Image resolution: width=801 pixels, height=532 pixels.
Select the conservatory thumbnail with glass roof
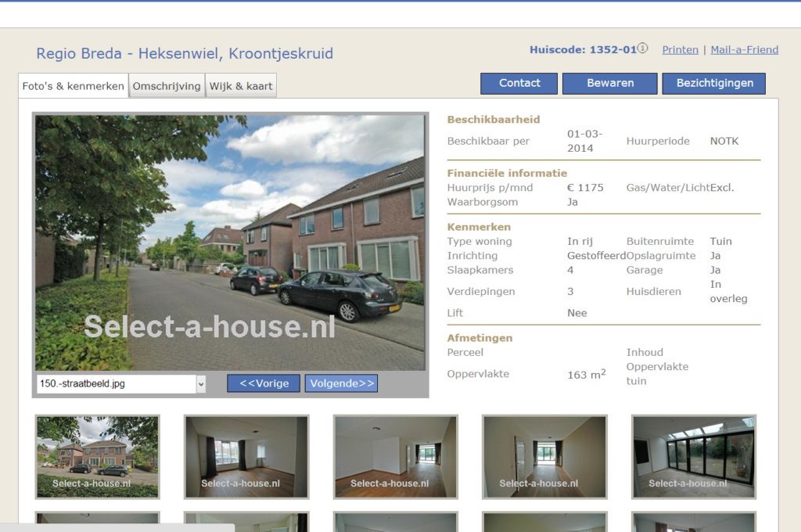point(694,456)
